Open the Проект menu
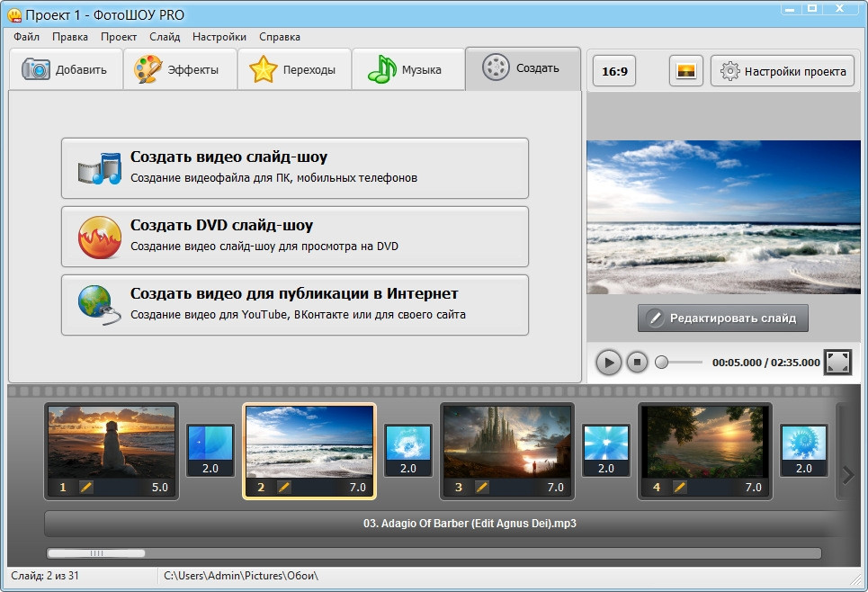This screenshot has height=592, width=868. click(119, 37)
